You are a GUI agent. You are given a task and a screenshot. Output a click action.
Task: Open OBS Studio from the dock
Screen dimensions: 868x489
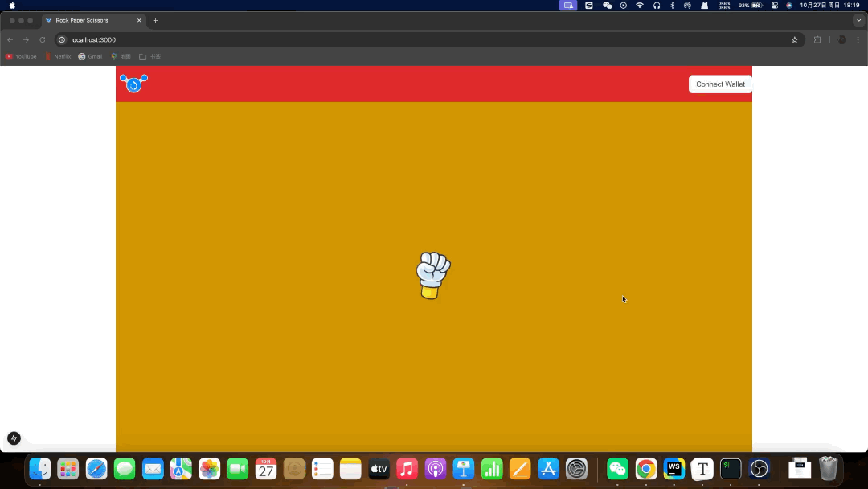coord(759,469)
